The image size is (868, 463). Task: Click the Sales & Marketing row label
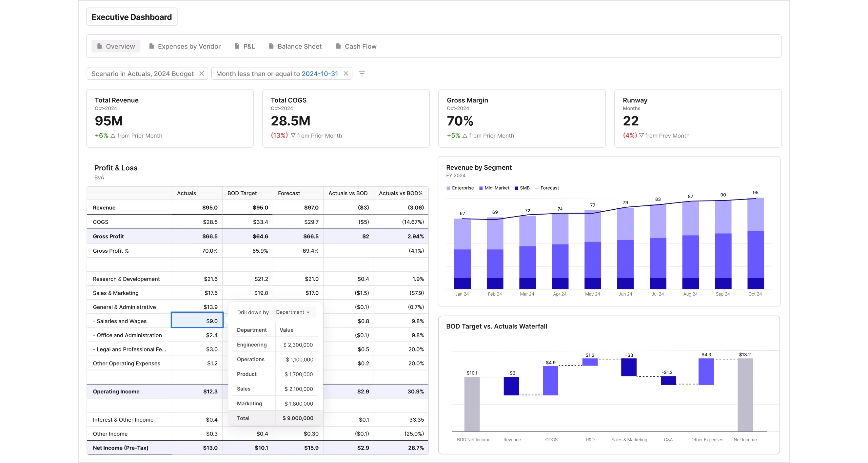116,293
